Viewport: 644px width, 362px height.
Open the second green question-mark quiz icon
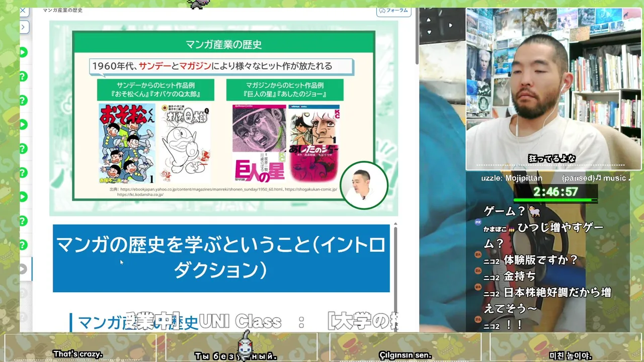click(x=23, y=101)
